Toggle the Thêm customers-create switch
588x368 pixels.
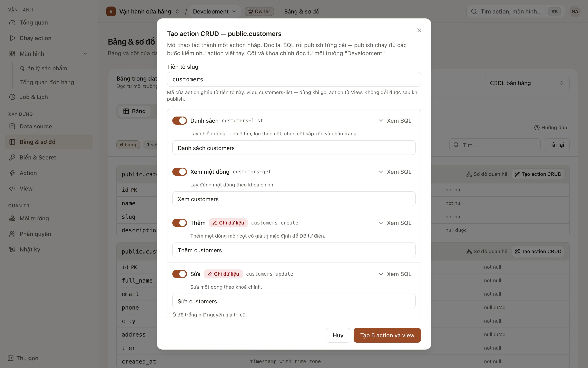pos(179,223)
